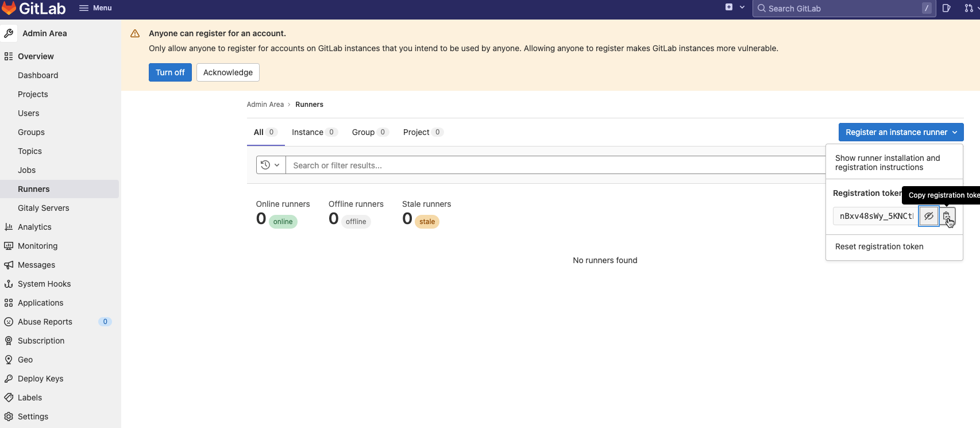Open Jobs in the sidebar
The height and width of the screenshot is (428, 980).
coord(26,170)
